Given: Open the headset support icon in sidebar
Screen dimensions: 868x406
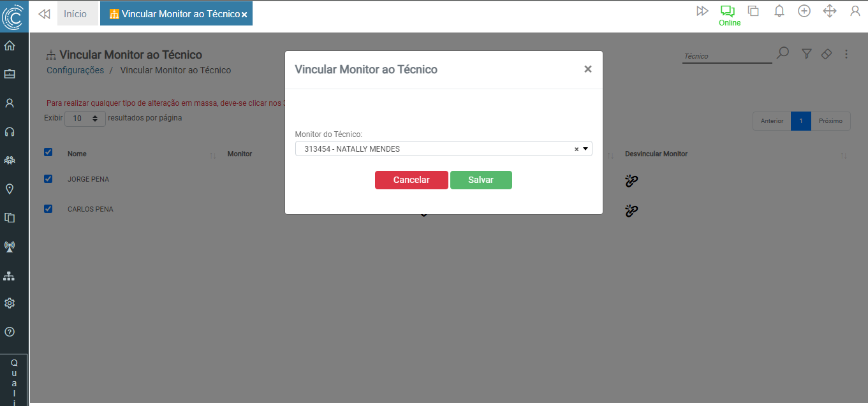Looking at the screenshot, I should pyautogui.click(x=10, y=132).
